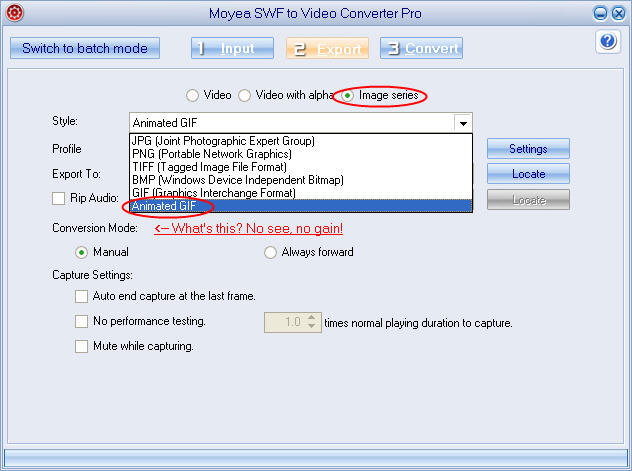Open profile Settings button

pyautogui.click(x=528, y=149)
